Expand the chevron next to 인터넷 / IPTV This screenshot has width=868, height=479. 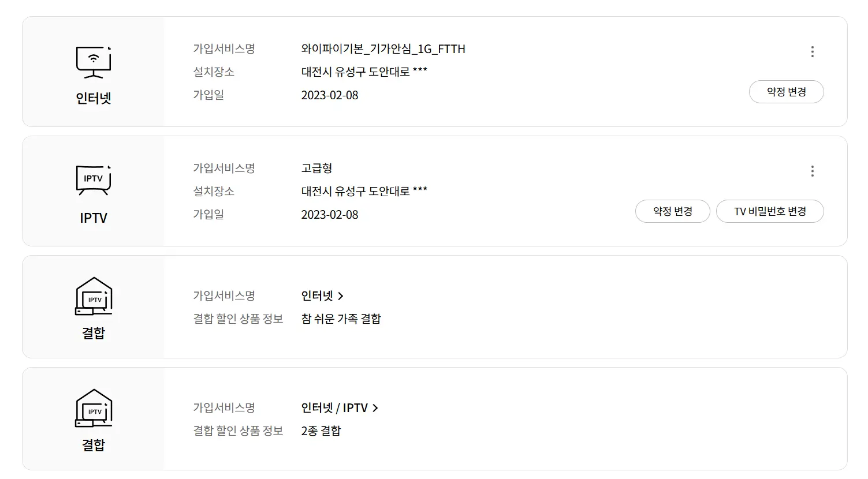[375, 408]
